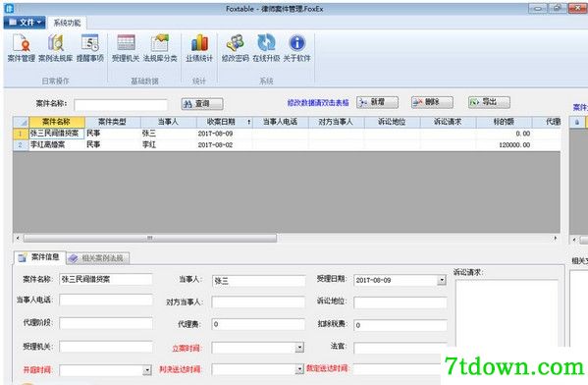Click the 导出 export button

click(x=489, y=102)
